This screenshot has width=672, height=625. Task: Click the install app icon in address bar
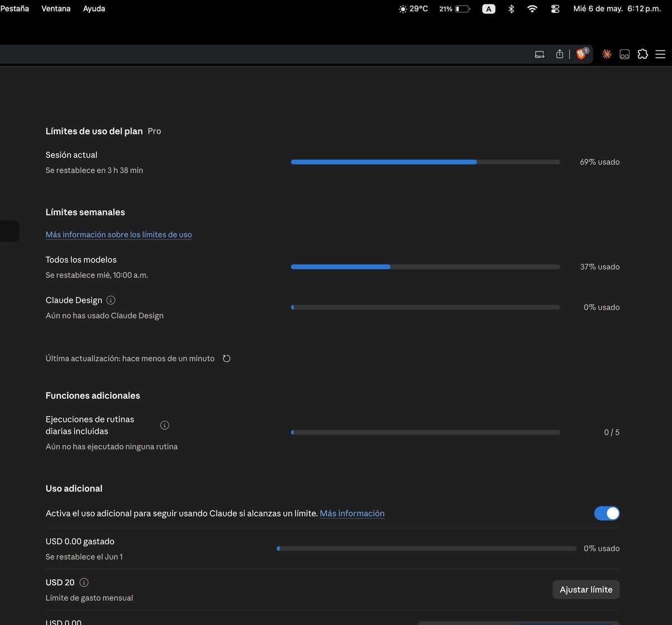[540, 54]
